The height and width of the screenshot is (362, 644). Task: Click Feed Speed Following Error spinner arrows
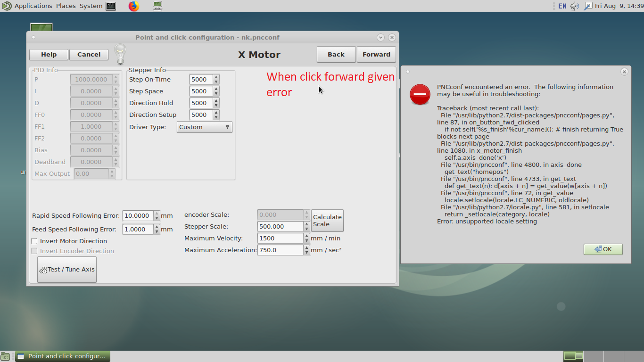157,229
